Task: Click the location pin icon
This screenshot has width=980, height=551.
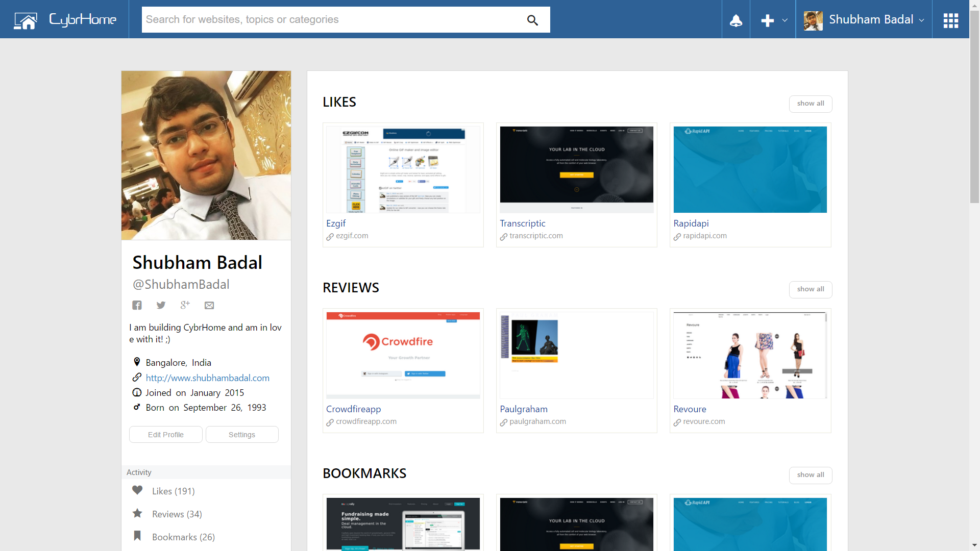Action: 137,362
